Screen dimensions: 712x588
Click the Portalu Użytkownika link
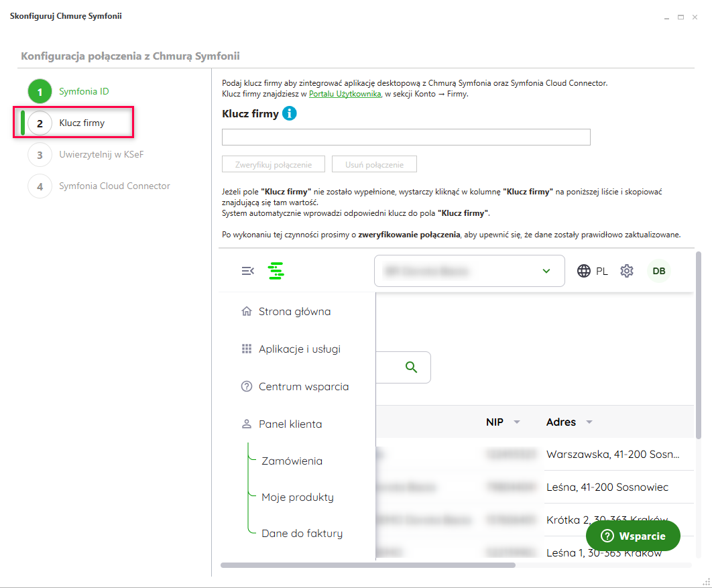coord(345,94)
